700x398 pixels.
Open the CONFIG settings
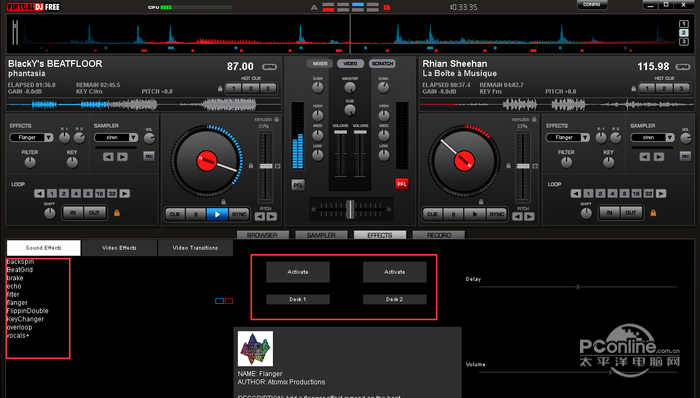coord(592,4)
